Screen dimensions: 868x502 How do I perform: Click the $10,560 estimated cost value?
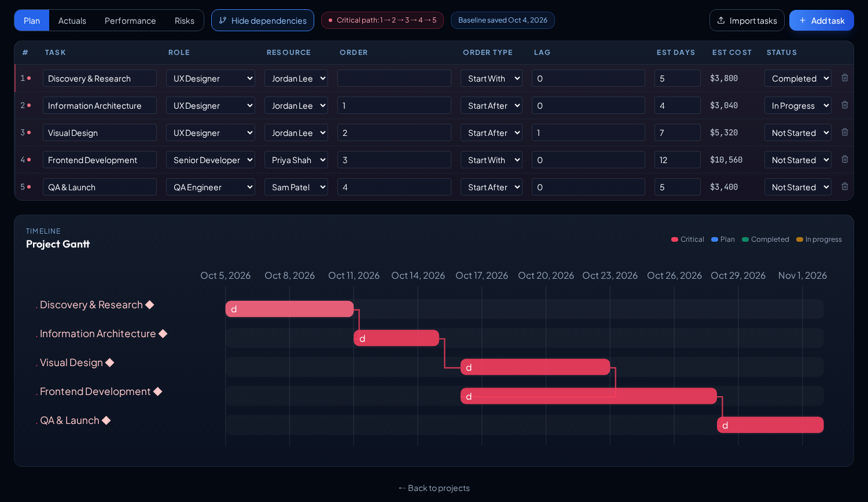[x=726, y=160]
